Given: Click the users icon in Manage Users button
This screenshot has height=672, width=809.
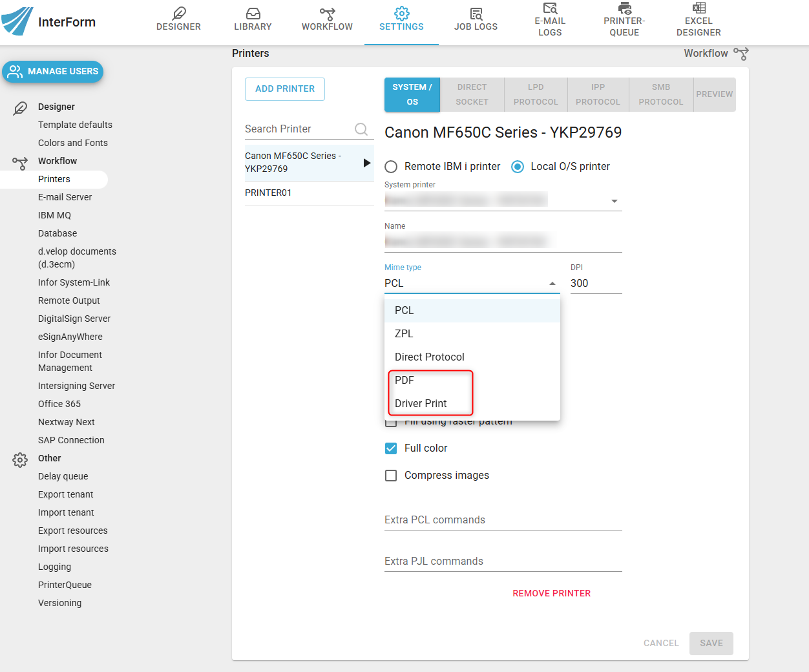Looking at the screenshot, I should [15, 71].
